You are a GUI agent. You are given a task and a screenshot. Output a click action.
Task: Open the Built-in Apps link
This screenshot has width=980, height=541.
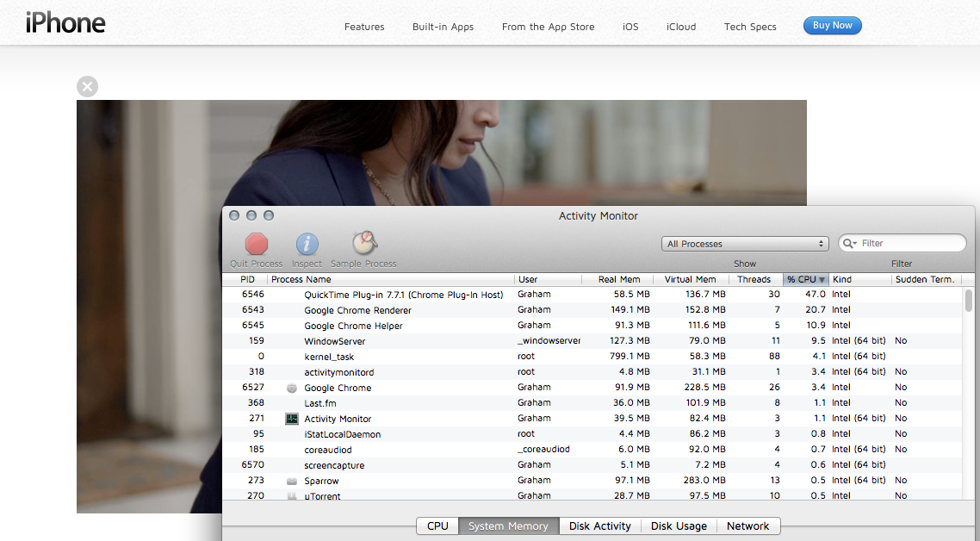point(443,27)
